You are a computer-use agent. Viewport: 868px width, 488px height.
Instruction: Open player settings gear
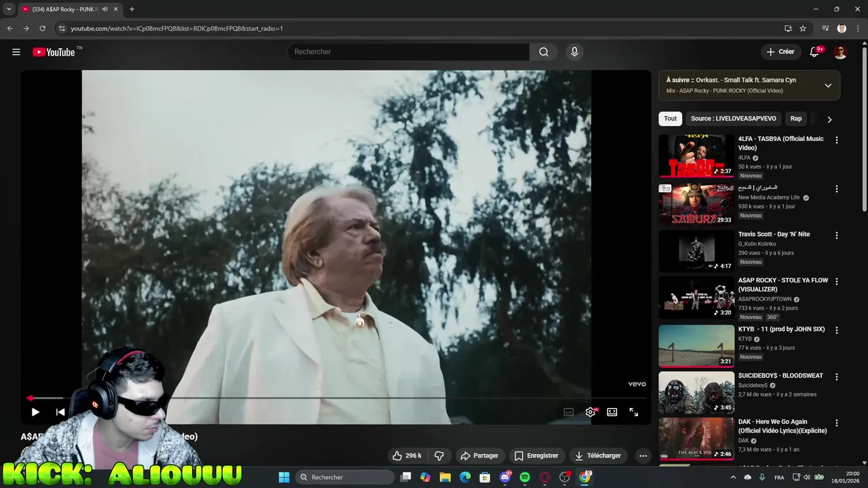click(x=591, y=411)
